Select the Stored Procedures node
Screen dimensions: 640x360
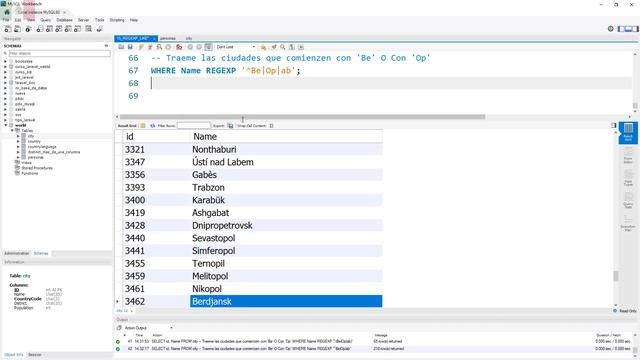37,168
